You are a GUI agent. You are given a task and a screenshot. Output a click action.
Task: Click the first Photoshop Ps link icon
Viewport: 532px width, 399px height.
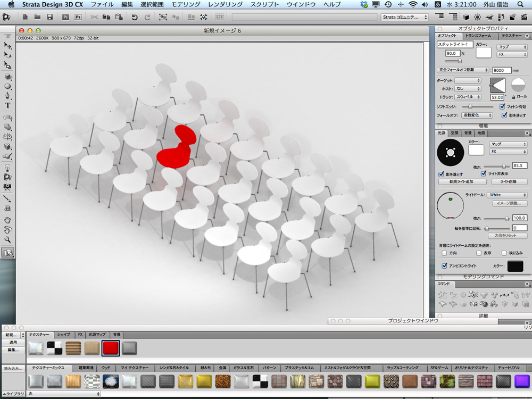click(65, 17)
